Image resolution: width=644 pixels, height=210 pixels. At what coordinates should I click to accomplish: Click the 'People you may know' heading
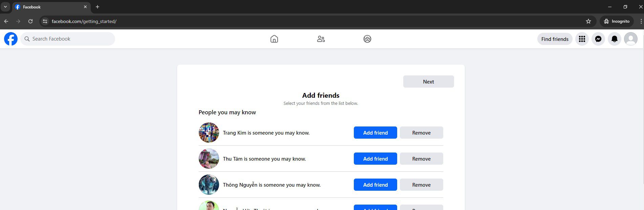click(227, 112)
